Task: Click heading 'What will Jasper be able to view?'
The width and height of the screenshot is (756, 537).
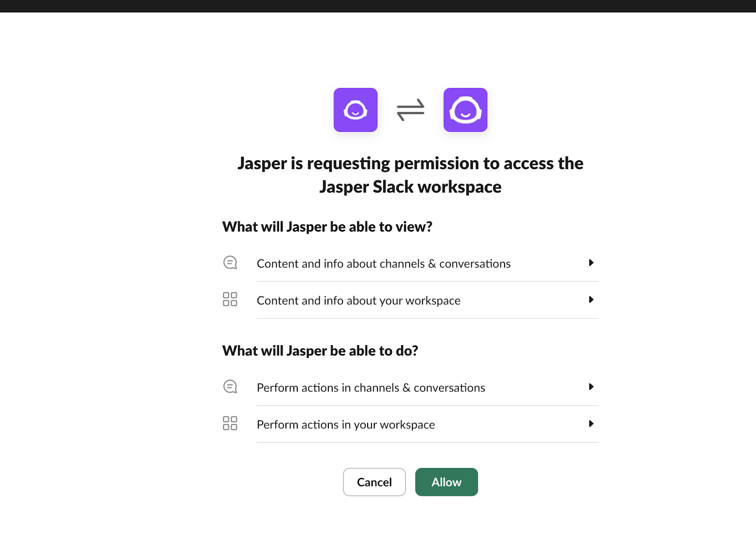Action: pos(327,227)
